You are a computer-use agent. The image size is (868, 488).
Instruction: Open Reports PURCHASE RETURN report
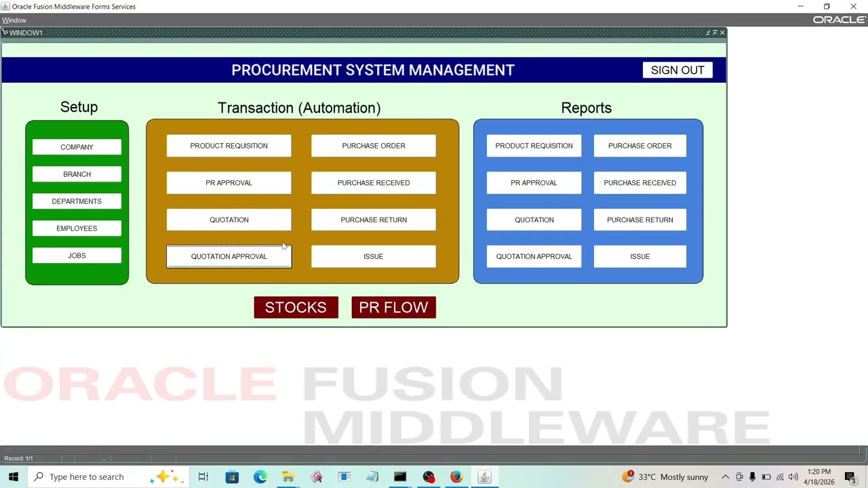tap(640, 220)
